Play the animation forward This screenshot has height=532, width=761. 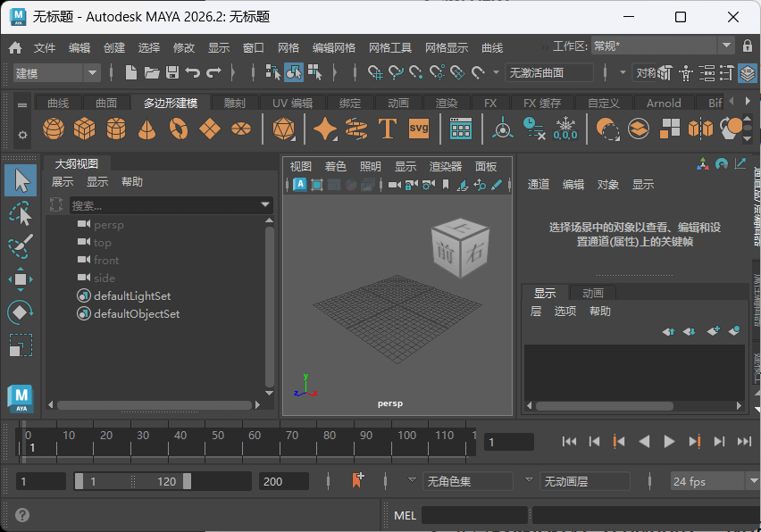[669, 440]
